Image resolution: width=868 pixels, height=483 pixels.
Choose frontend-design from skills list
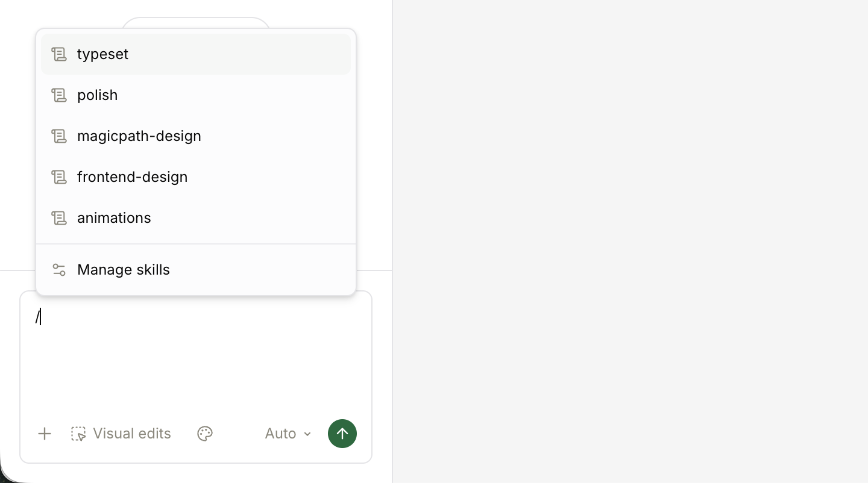point(196,177)
